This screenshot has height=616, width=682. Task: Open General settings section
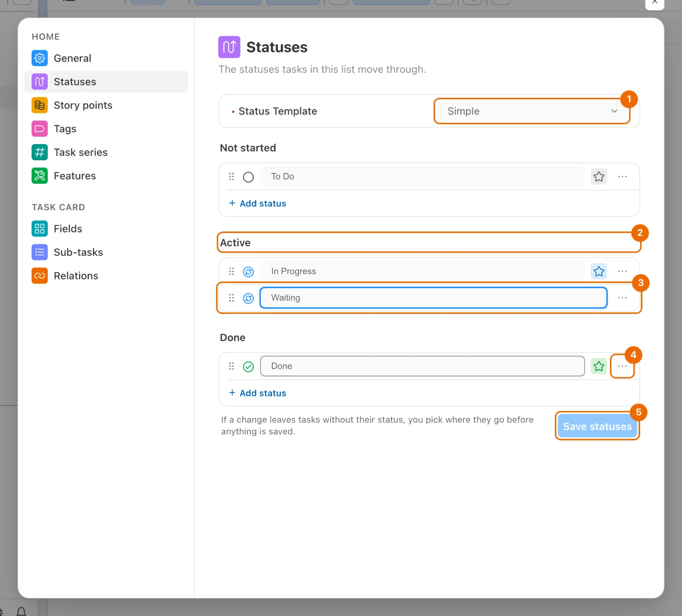pos(106,58)
